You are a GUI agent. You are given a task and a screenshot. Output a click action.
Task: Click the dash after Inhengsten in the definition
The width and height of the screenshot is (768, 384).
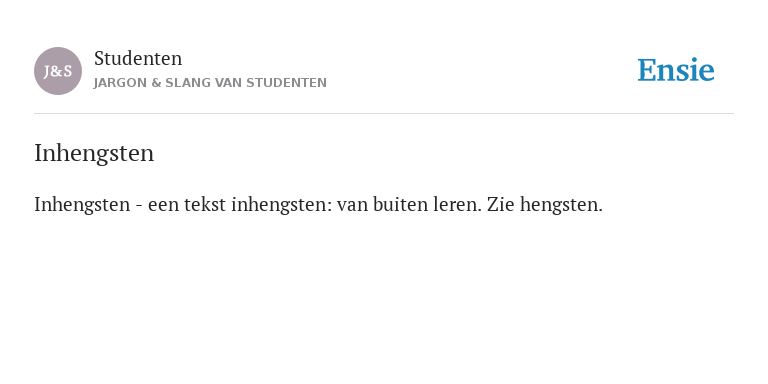(139, 206)
